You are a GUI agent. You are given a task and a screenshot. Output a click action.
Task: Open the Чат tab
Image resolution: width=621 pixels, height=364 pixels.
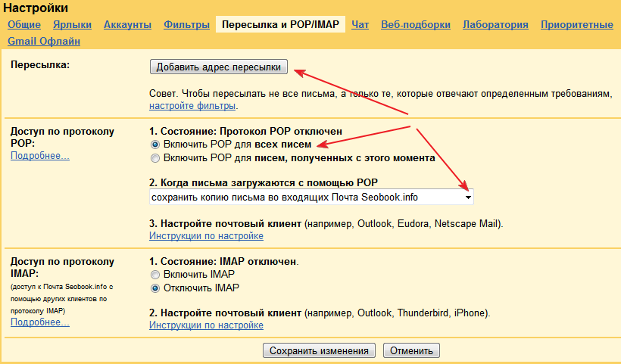(360, 24)
